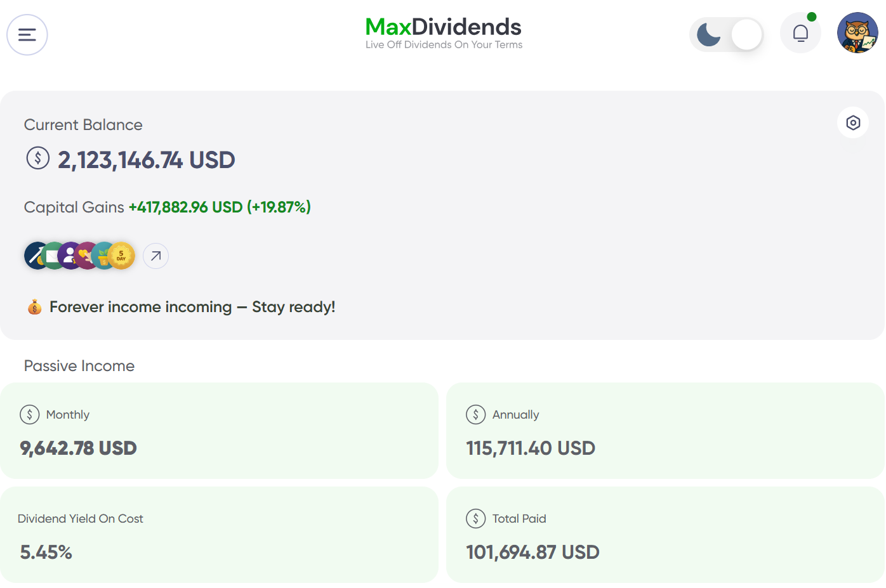Click the 5 Day gold badge

pyautogui.click(x=121, y=256)
